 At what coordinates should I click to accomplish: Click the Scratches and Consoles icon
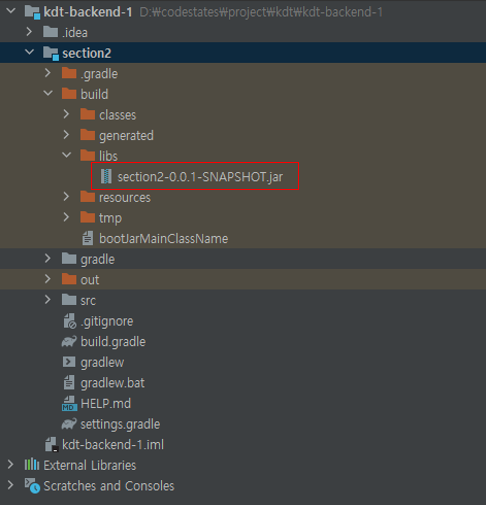point(32,486)
